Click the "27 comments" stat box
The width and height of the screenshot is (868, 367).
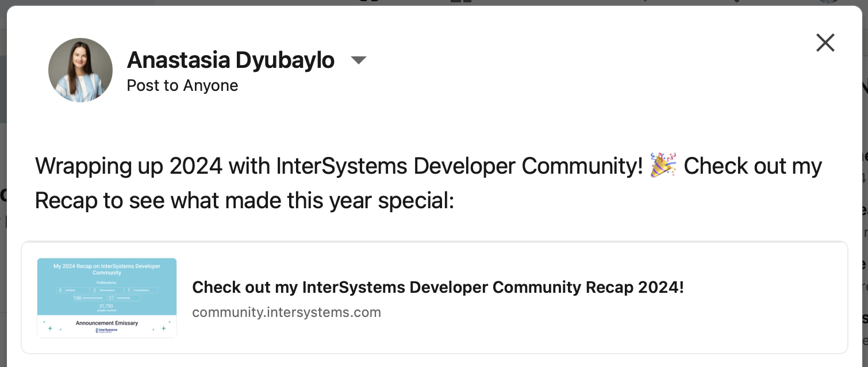point(124,298)
